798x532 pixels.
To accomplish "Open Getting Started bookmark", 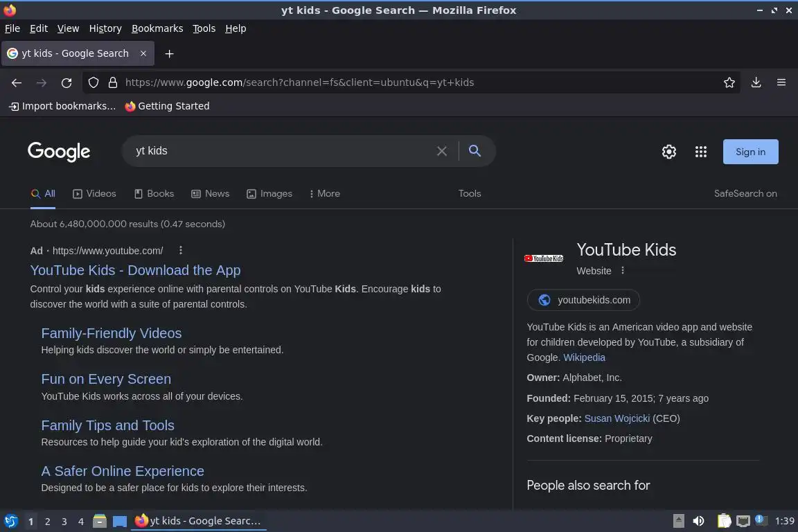I will [168, 106].
